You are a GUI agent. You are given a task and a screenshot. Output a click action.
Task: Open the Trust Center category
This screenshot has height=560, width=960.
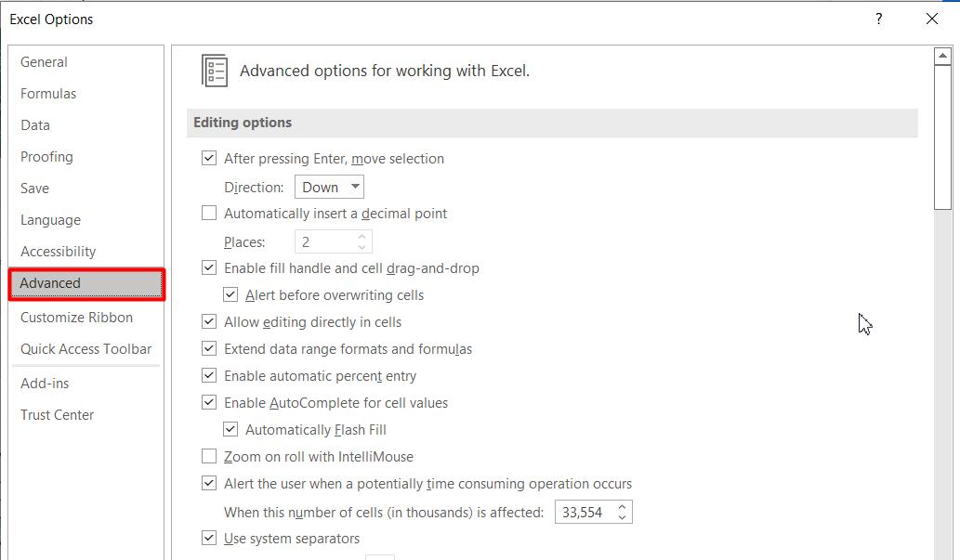[x=57, y=415]
